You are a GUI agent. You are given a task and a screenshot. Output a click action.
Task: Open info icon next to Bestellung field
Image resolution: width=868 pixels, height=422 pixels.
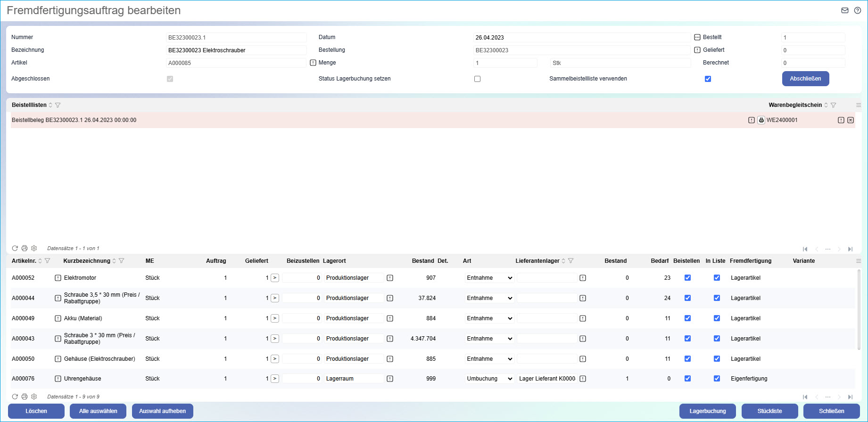pyautogui.click(x=697, y=50)
